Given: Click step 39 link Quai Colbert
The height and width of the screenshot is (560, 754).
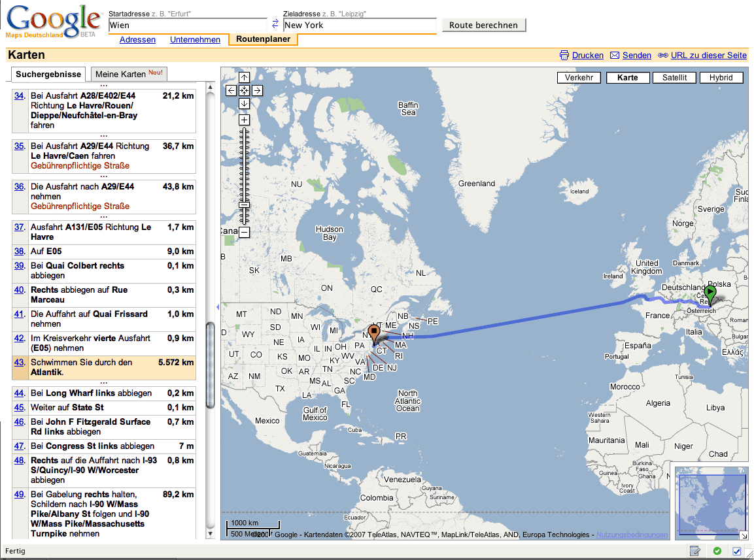Looking at the screenshot, I should click(x=19, y=265).
